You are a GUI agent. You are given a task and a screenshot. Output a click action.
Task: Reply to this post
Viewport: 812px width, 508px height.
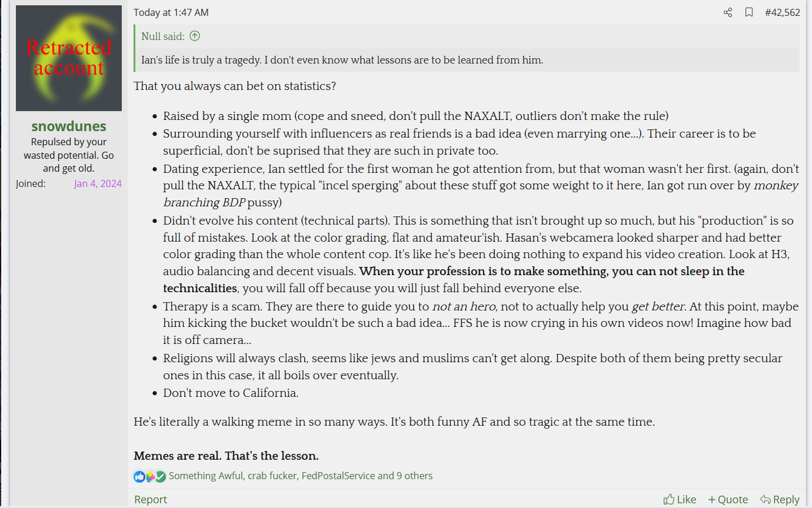[x=780, y=499]
